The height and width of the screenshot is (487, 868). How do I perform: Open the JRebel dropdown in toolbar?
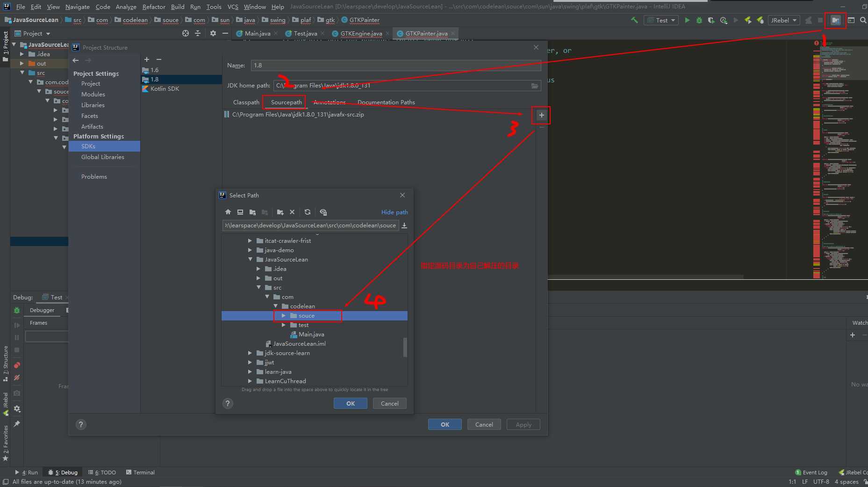tap(784, 20)
